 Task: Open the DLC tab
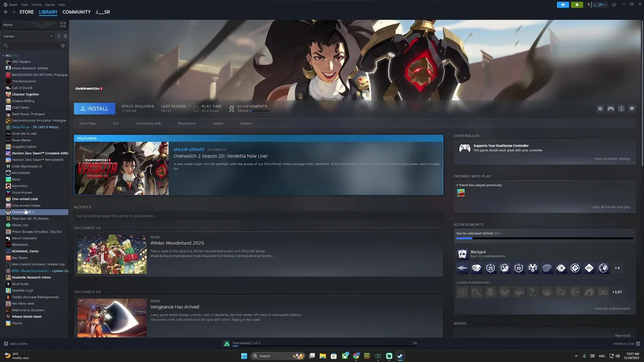(x=116, y=123)
